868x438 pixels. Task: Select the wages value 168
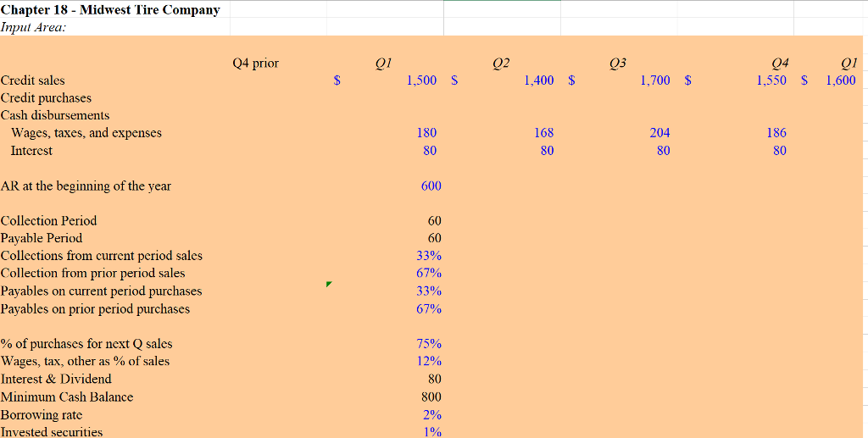pyautogui.click(x=543, y=133)
